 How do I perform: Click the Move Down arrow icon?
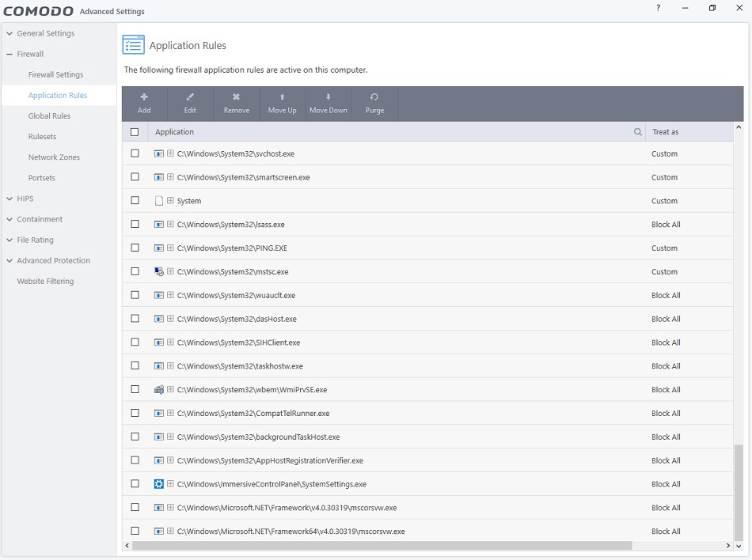[x=328, y=97]
